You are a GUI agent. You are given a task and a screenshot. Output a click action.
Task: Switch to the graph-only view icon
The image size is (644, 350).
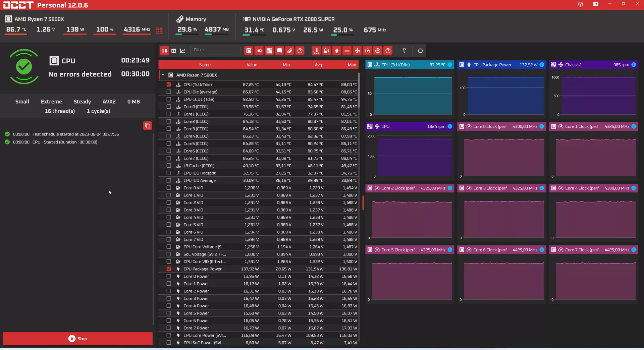coord(183,51)
